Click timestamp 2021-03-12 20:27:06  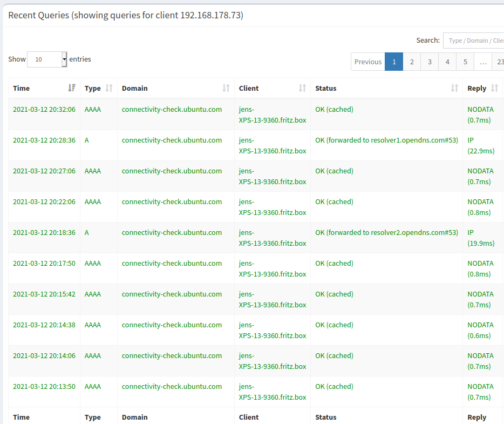(x=44, y=171)
